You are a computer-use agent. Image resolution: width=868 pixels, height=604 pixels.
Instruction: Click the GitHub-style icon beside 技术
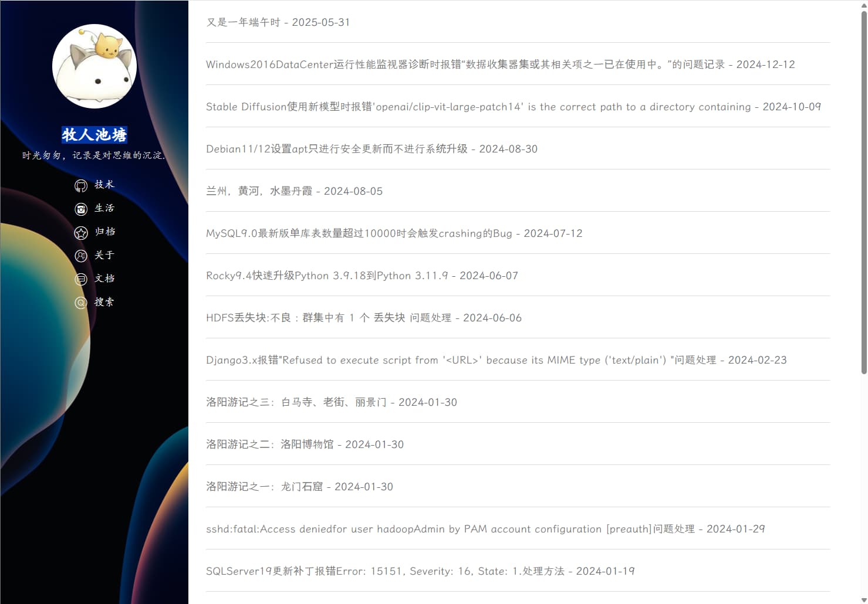click(81, 186)
